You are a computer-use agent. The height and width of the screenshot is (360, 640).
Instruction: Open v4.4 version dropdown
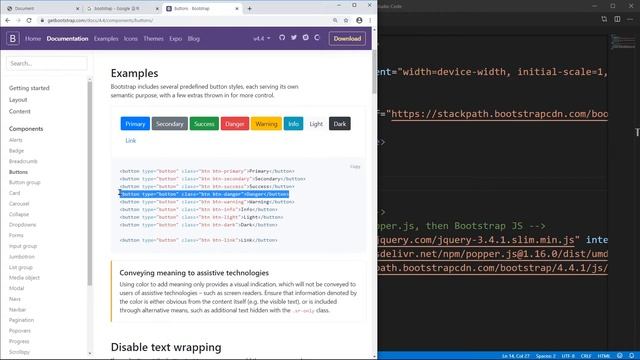(261, 38)
